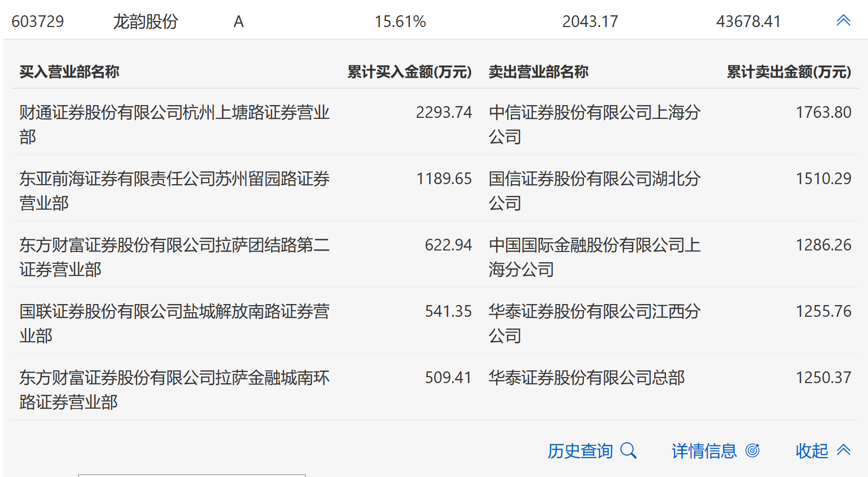Collapse the 603729 row with the top chevron

tap(844, 20)
